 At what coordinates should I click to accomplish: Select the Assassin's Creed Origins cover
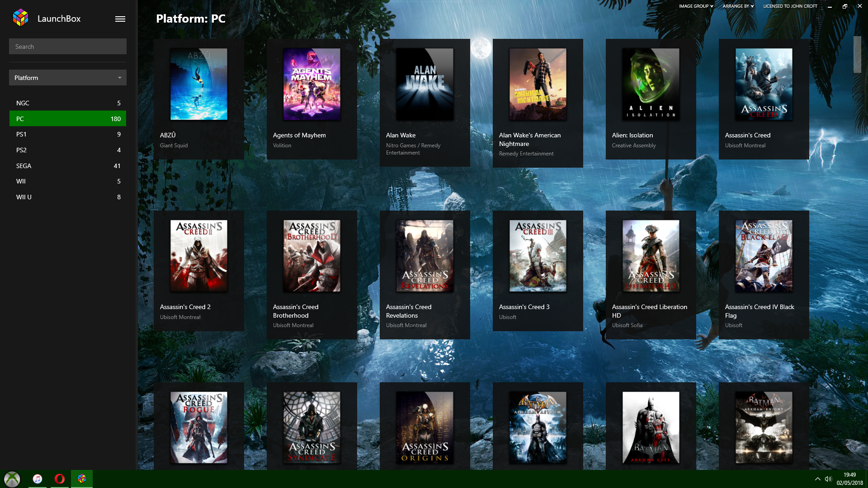pos(425,427)
